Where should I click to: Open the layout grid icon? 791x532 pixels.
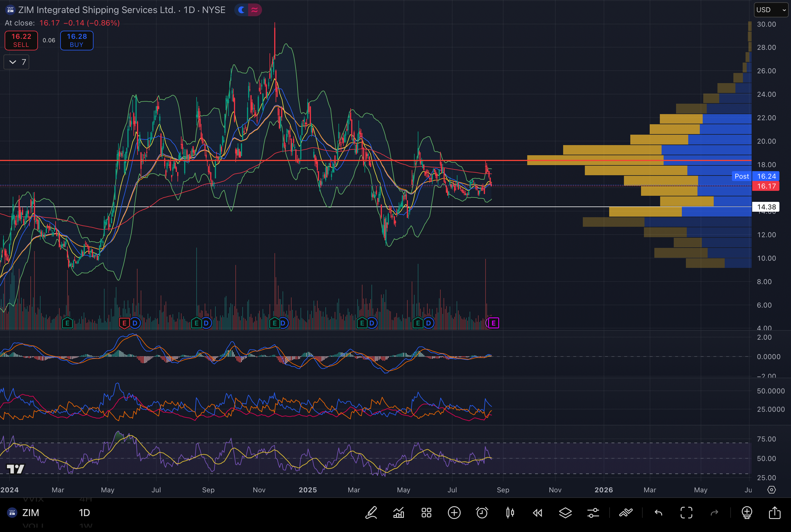[x=426, y=513]
